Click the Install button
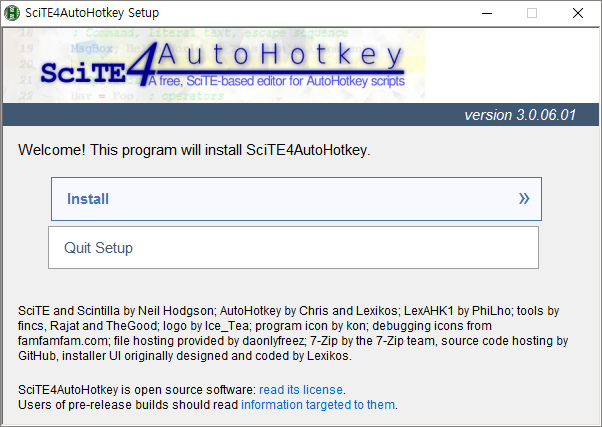The image size is (602, 427). [296, 199]
